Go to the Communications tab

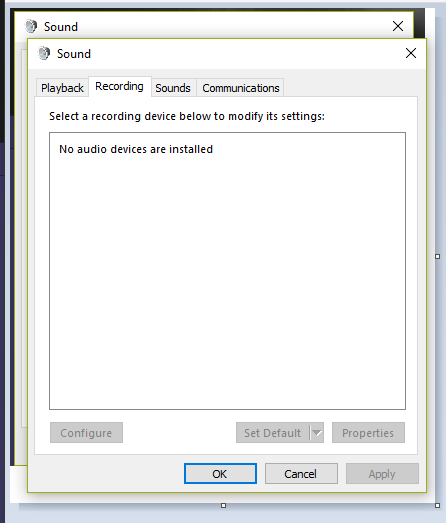241,88
